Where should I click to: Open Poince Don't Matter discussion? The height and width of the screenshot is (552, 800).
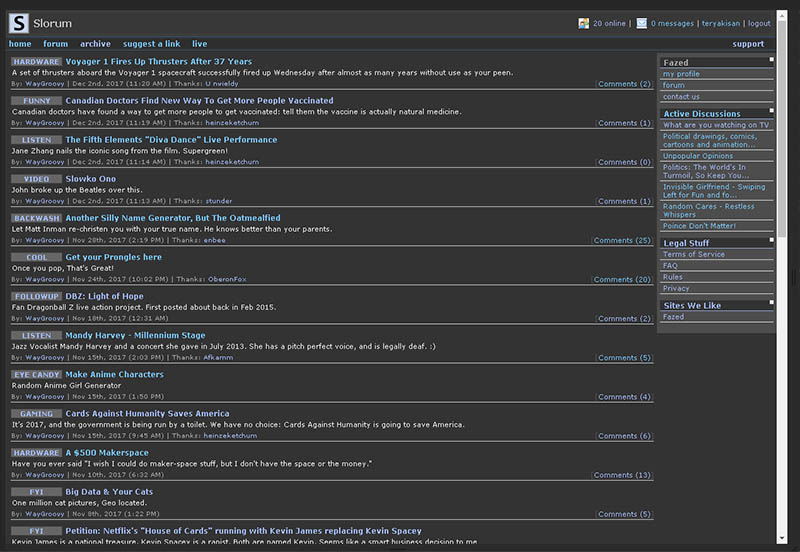click(x=699, y=226)
